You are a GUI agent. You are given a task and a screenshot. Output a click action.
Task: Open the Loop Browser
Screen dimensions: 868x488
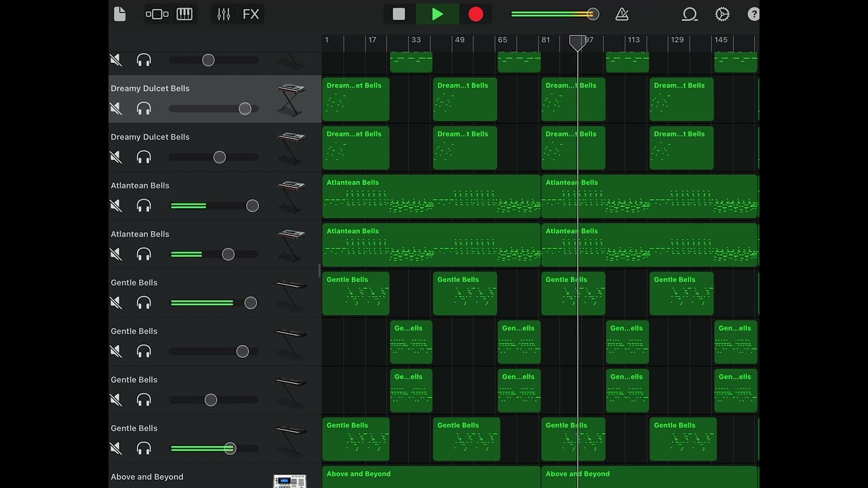pyautogui.click(x=690, y=14)
